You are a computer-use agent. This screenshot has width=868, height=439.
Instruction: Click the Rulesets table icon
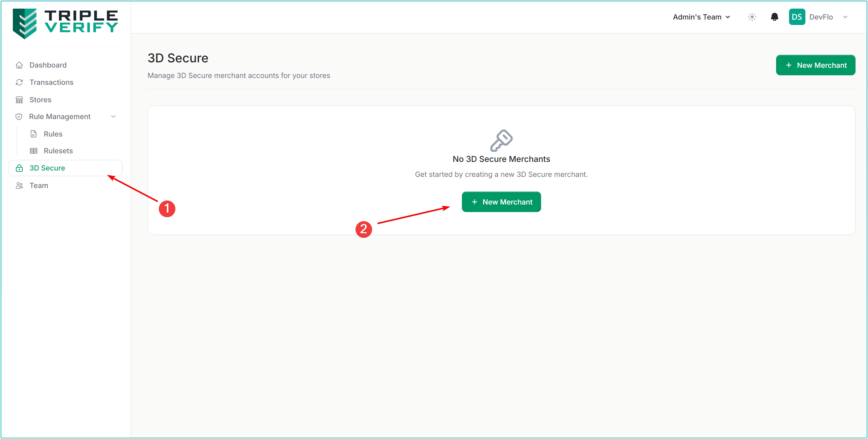tap(33, 151)
